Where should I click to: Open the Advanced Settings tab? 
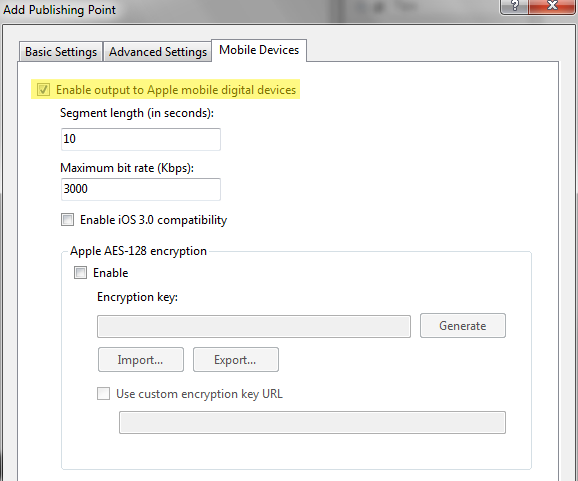click(158, 52)
